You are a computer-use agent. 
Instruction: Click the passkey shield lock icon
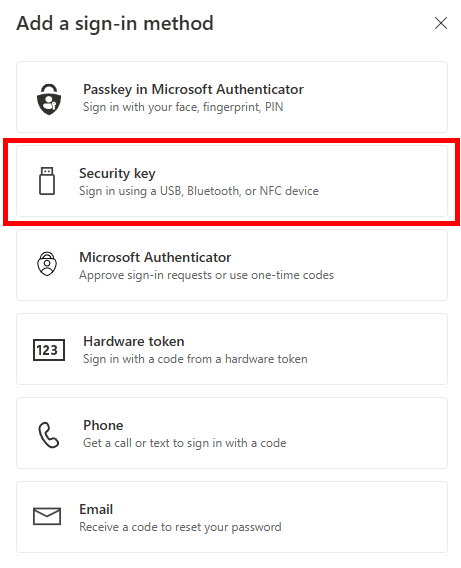pos(49,99)
